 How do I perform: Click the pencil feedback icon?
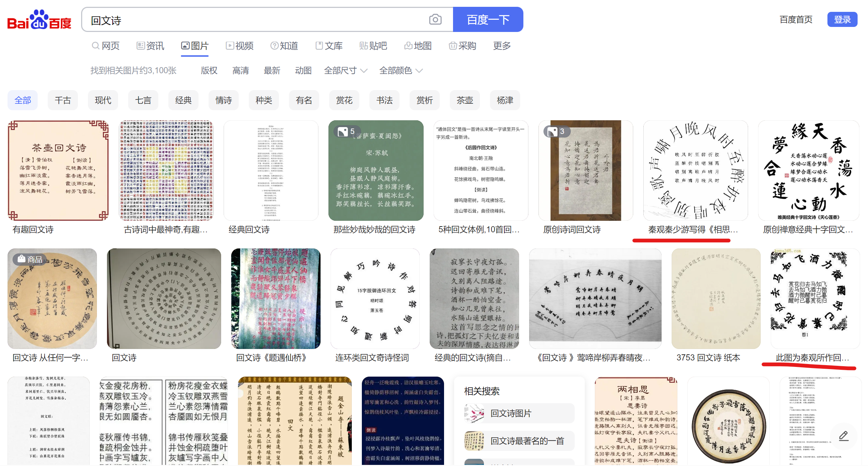click(x=844, y=436)
